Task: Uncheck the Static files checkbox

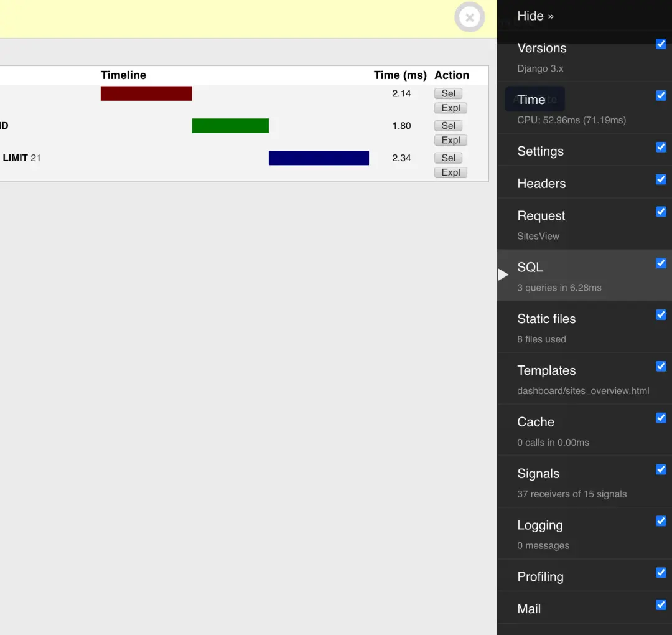Action: (661, 315)
